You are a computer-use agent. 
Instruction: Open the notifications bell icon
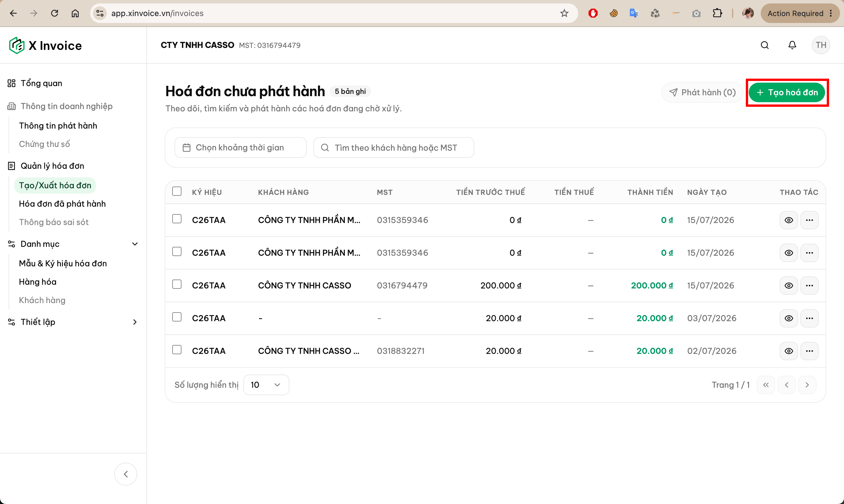792,45
